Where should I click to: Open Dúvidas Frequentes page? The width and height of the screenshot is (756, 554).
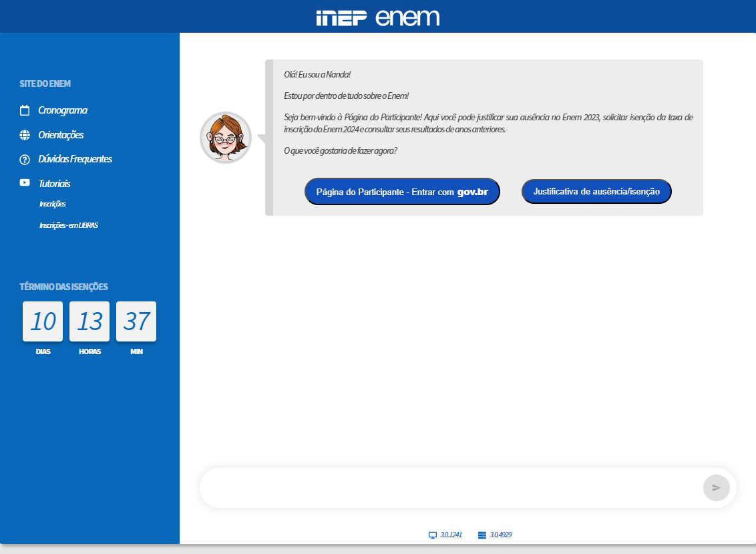tap(75, 159)
